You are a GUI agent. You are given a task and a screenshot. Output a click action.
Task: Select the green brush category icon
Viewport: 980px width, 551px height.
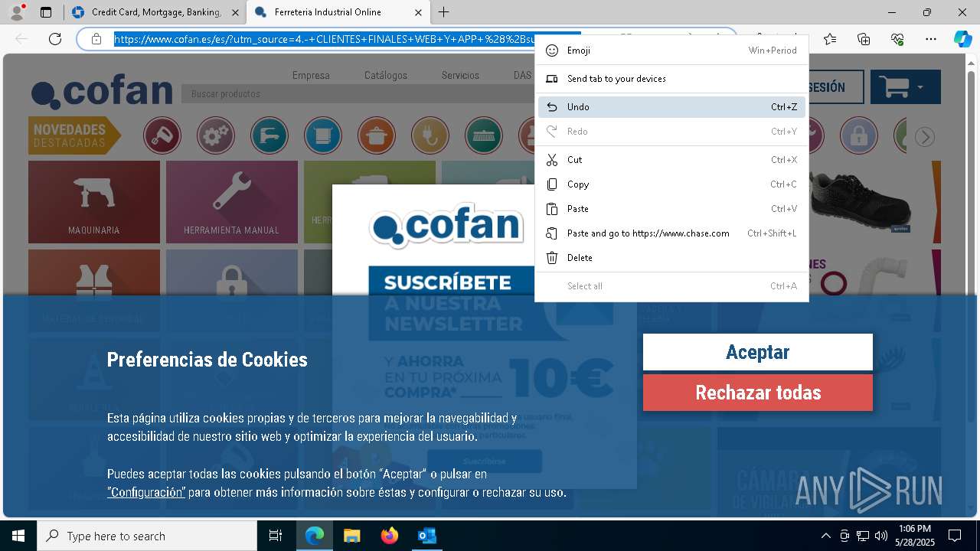(484, 136)
